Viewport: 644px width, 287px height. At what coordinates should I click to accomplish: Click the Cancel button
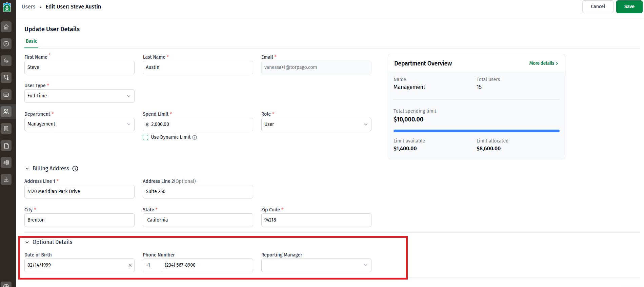(x=598, y=7)
